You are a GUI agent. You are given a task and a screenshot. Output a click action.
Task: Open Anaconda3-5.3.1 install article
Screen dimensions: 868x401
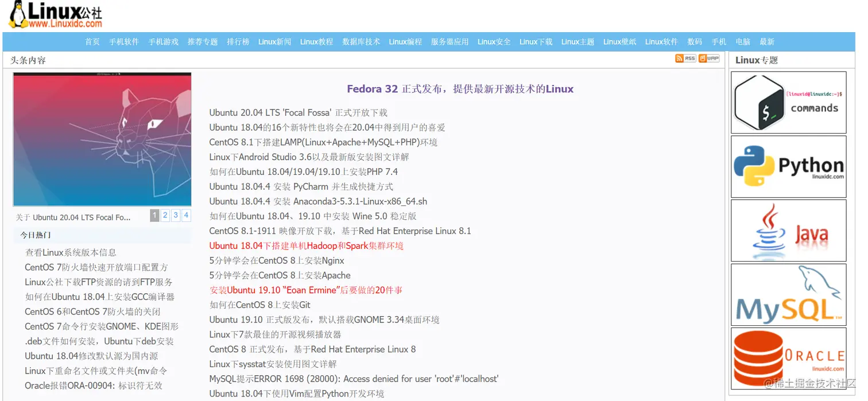click(319, 202)
